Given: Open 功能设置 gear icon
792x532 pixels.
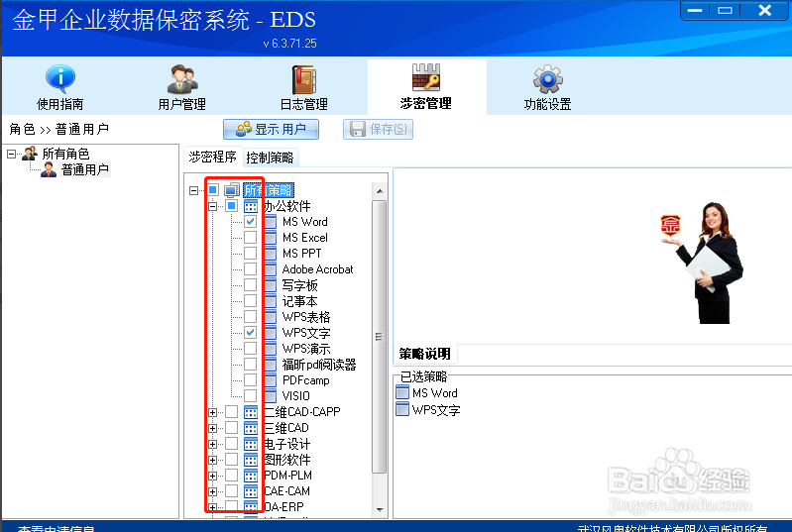Looking at the screenshot, I should (x=548, y=78).
